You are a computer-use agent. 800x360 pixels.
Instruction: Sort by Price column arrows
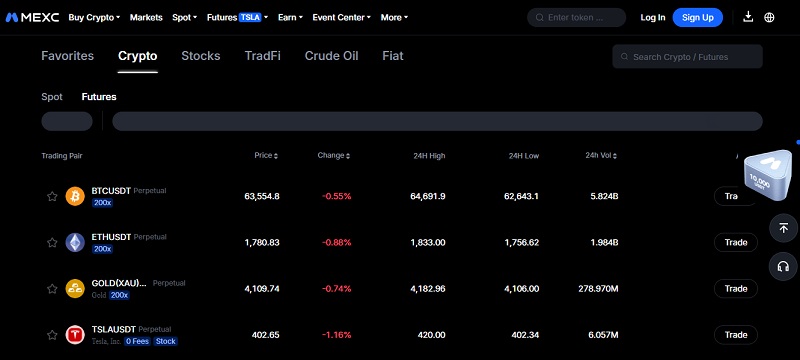click(x=276, y=156)
